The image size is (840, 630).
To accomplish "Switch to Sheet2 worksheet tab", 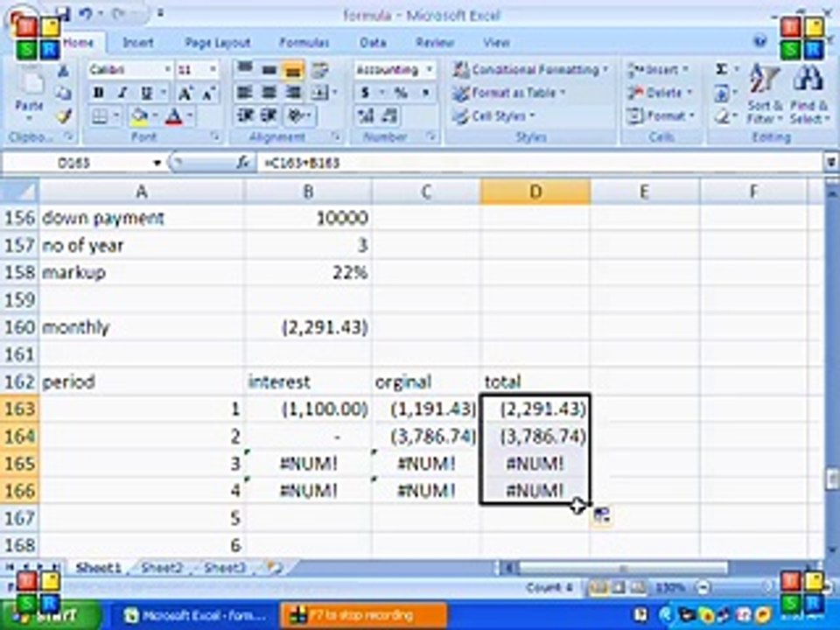I will point(162,568).
